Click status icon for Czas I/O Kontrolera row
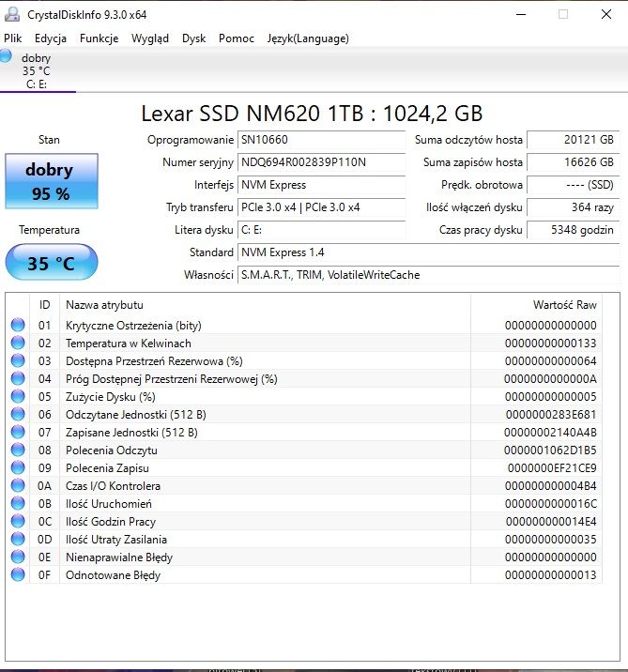Screen dimensions: 628x672 (18, 485)
